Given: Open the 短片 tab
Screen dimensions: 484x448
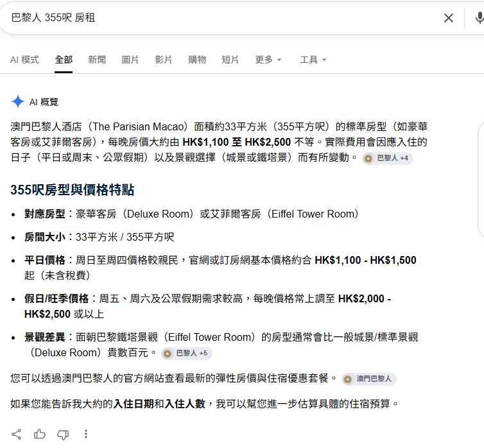Looking at the screenshot, I should (230, 60).
